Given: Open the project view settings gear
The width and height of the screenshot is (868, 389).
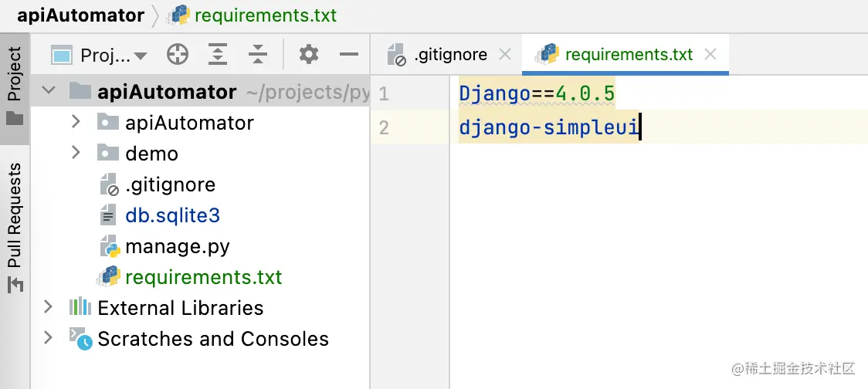Looking at the screenshot, I should pos(309,54).
